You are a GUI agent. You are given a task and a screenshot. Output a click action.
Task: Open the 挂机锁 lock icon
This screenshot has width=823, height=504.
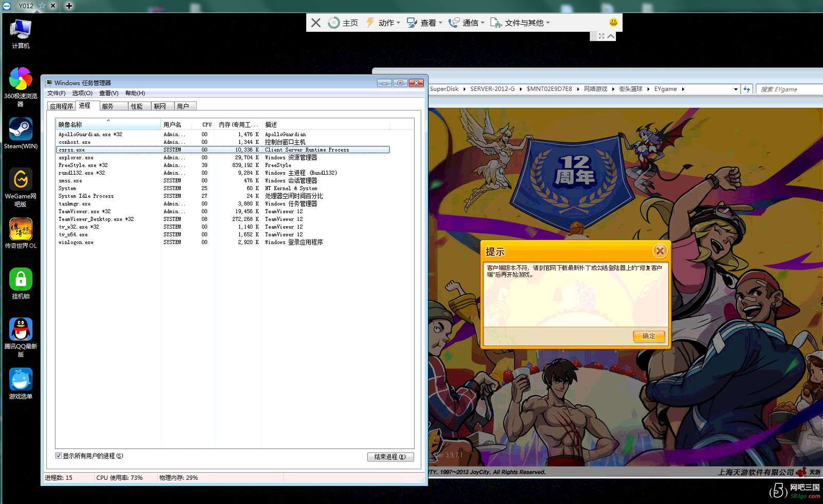(21, 284)
